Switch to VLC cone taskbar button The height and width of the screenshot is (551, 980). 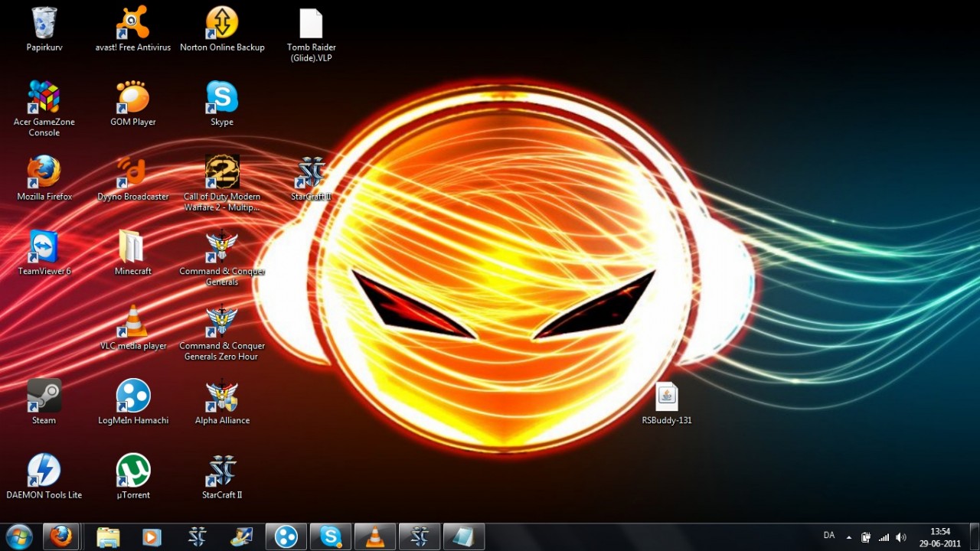click(x=375, y=536)
